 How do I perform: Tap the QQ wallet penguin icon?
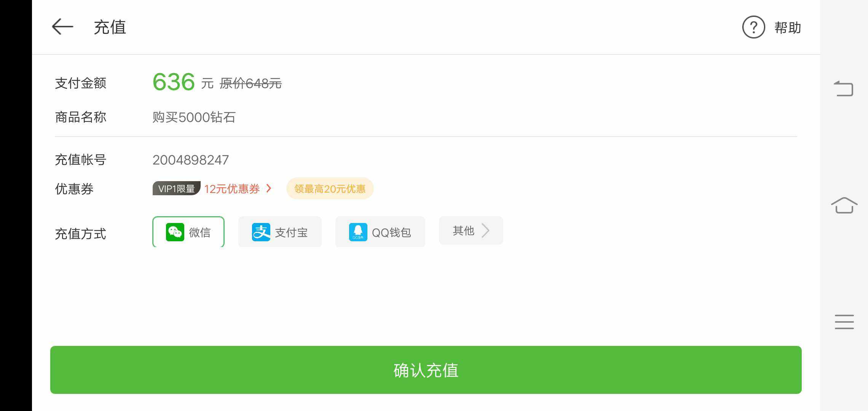(358, 232)
